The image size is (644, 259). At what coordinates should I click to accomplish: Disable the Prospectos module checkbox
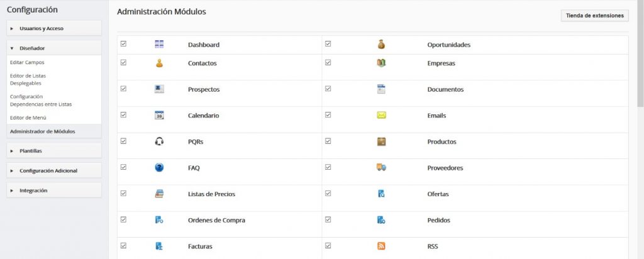(x=123, y=89)
